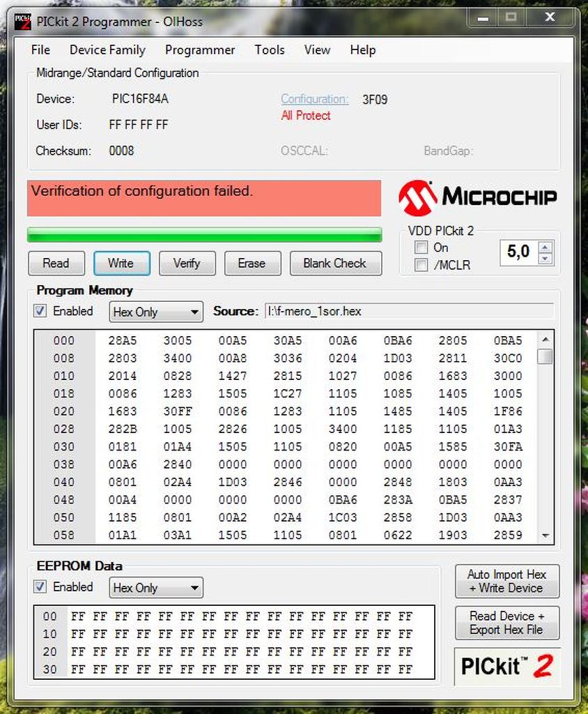Open the Device Family menu
588x714 pixels.
pyautogui.click(x=107, y=50)
